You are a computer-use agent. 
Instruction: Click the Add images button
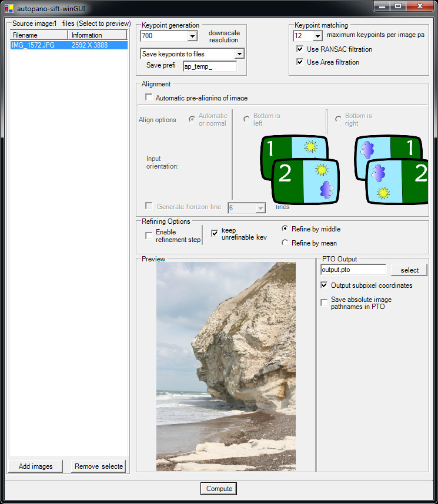35,466
